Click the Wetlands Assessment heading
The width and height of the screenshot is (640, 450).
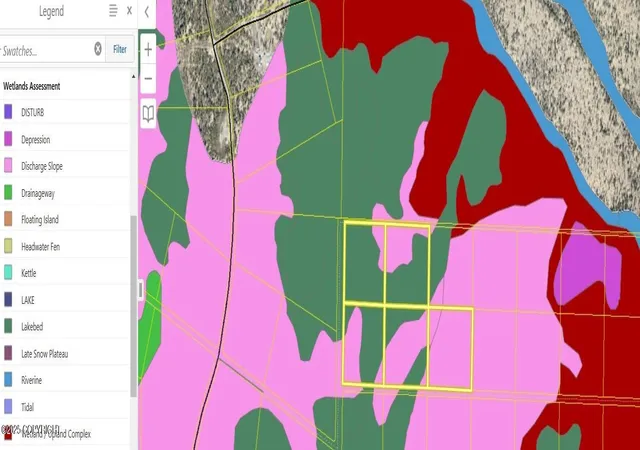31,86
